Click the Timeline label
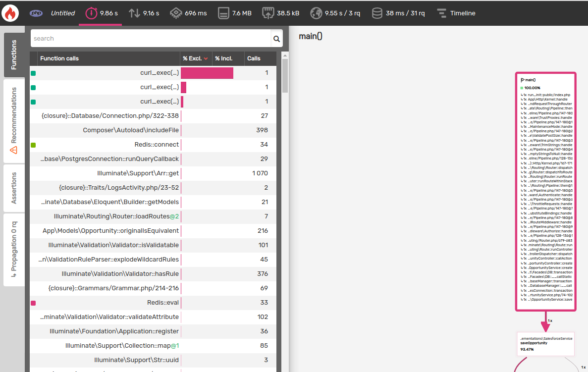 [463, 13]
